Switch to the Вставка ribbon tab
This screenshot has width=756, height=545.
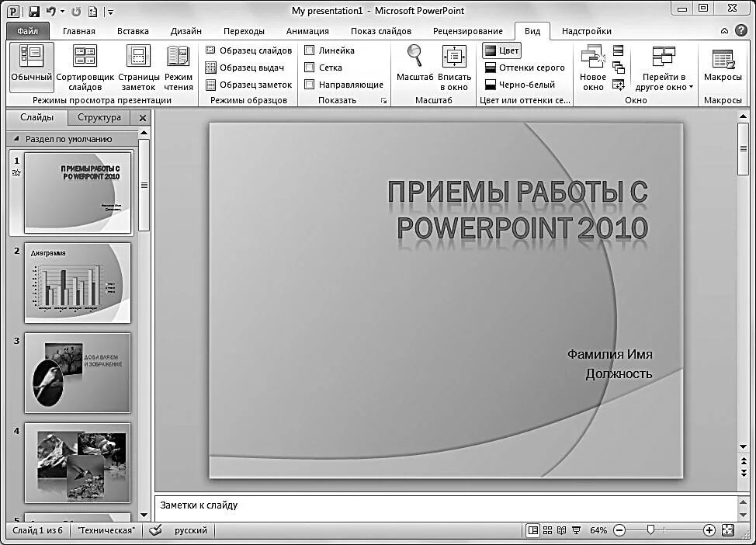coord(133,31)
